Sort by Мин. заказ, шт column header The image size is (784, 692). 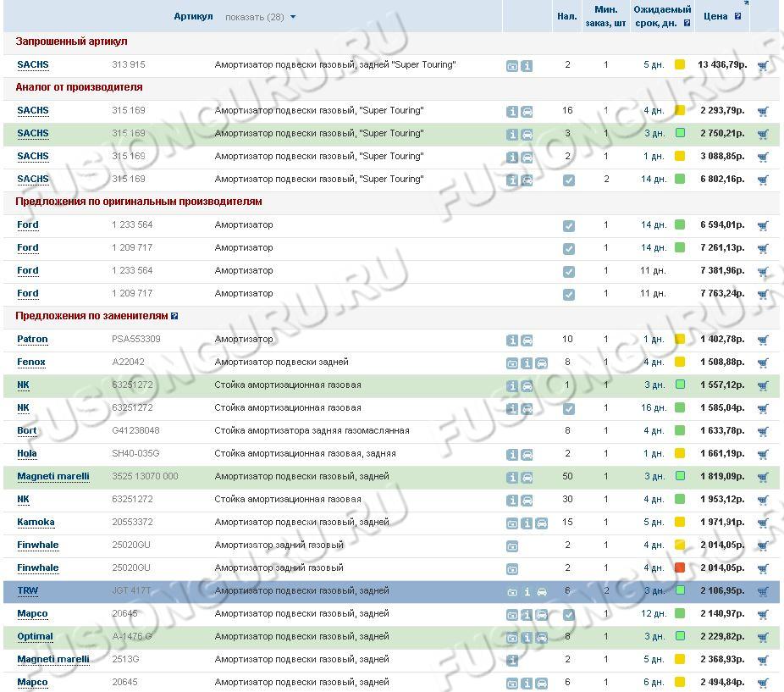(x=605, y=16)
